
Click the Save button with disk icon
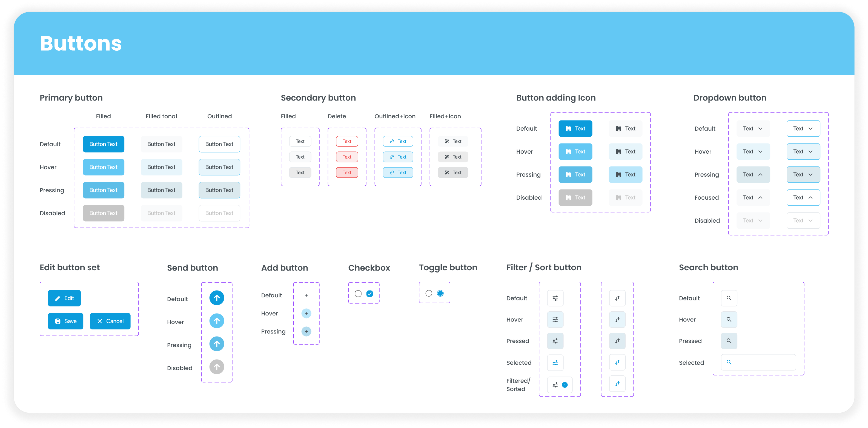(65, 321)
